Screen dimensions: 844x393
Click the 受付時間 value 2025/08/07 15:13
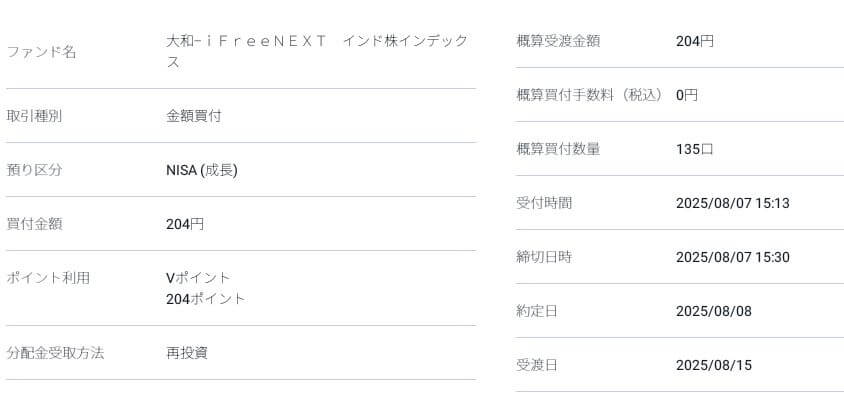(733, 203)
